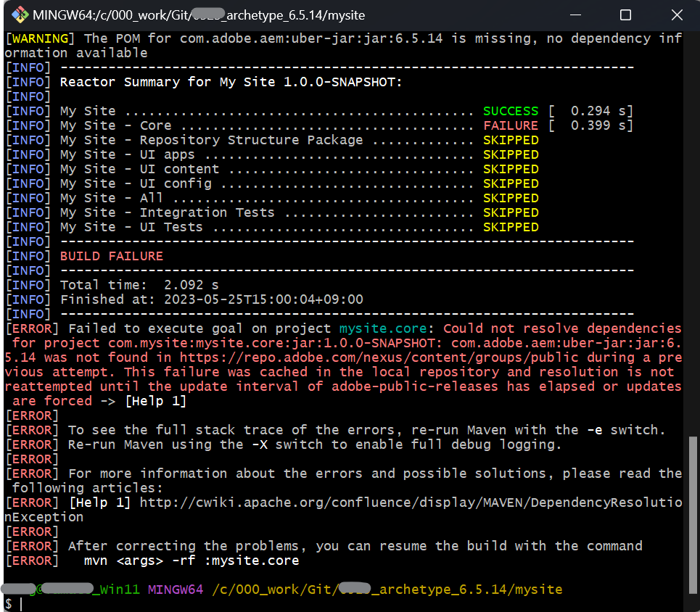The width and height of the screenshot is (700, 612).
Task: Minimize the MINGW64 terminal window
Action: point(575,15)
